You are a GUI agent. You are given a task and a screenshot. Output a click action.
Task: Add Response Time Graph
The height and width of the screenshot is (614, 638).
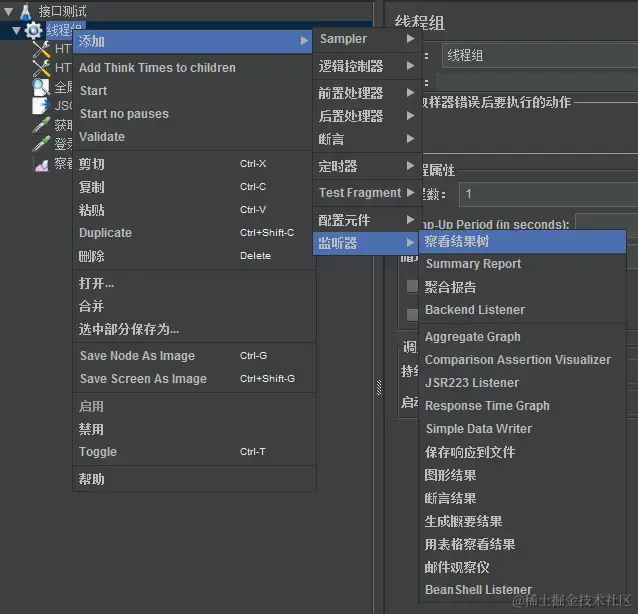[522, 406]
